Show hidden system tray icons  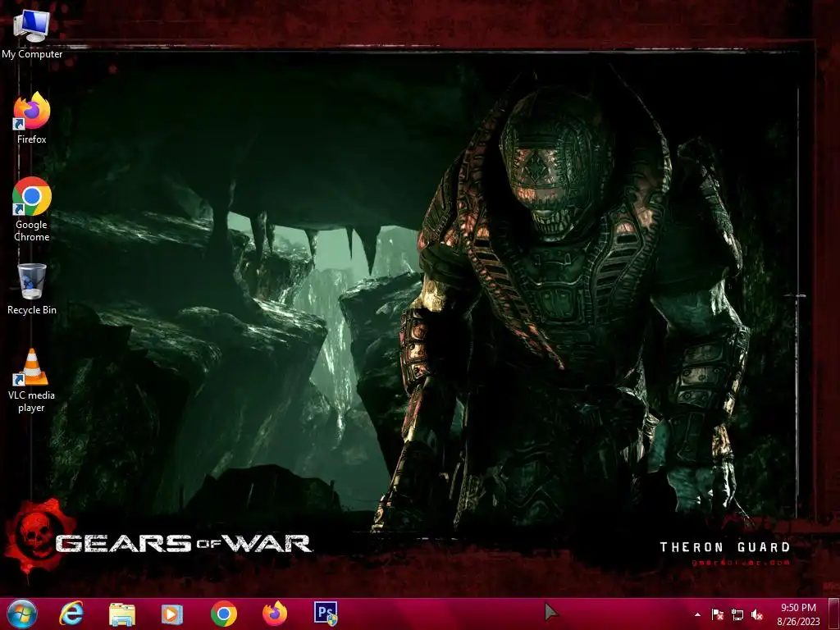click(x=697, y=614)
